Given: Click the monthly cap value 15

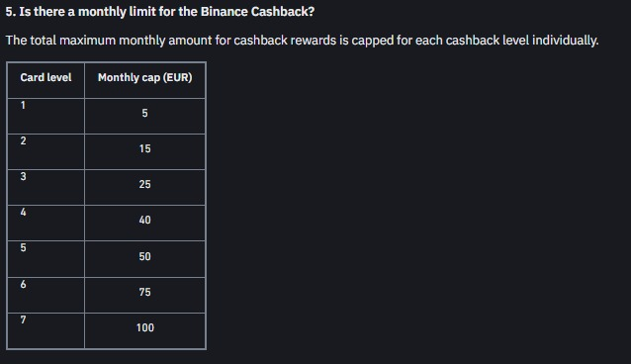Looking at the screenshot, I should tap(144, 148).
